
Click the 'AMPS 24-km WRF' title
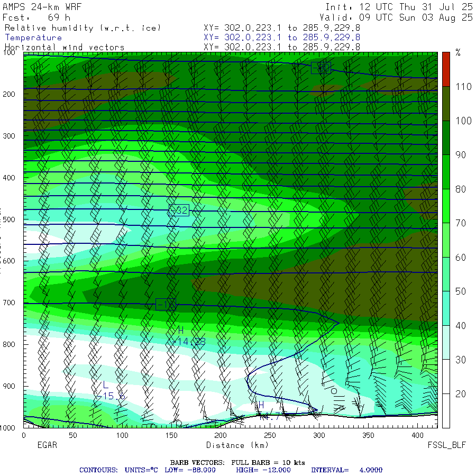pyautogui.click(x=42, y=7)
